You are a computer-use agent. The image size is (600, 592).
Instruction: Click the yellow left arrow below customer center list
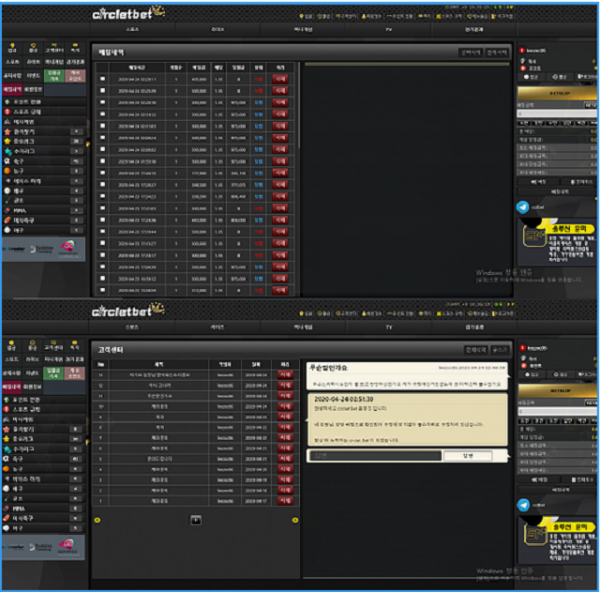click(97, 519)
